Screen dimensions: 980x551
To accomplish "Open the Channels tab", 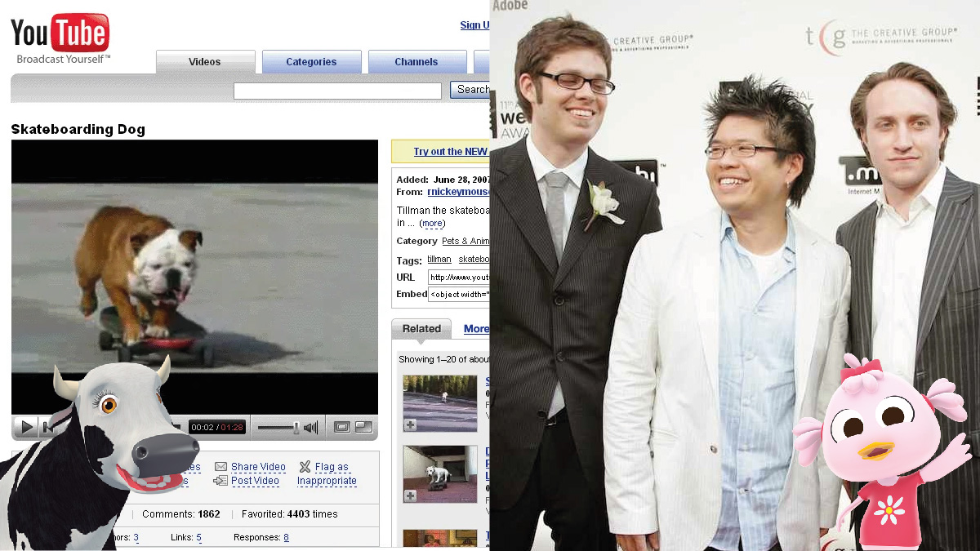I will tap(416, 62).
